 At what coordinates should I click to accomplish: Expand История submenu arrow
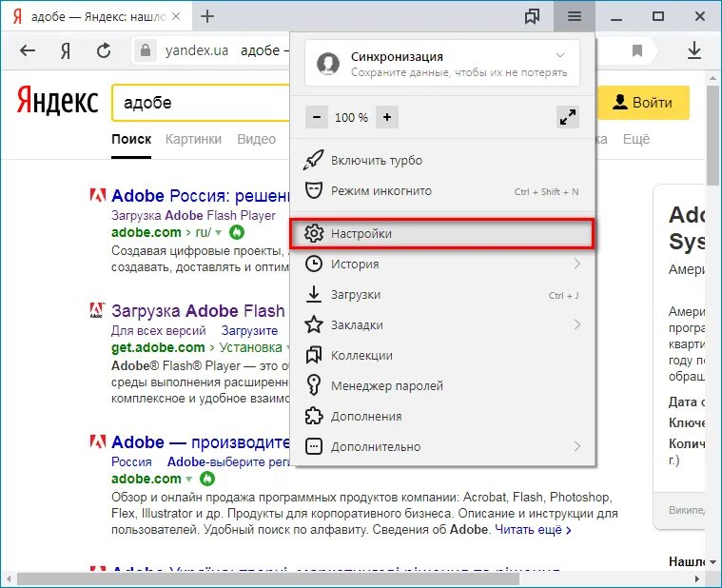(576, 264)
